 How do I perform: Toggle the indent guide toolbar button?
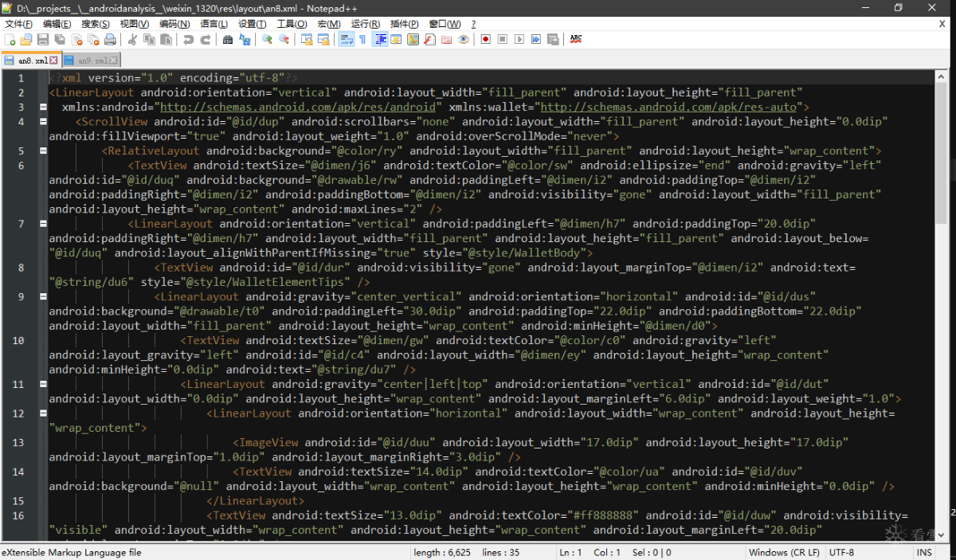[379, 39]
